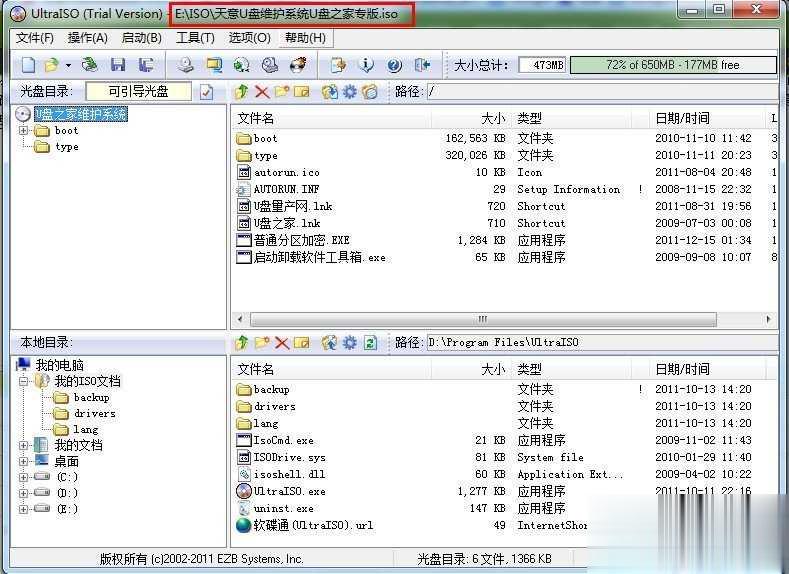This screenshot has width=789, height=574.
Task: Click the Reopen recent image green arrow icon
Action: point(90,65)
